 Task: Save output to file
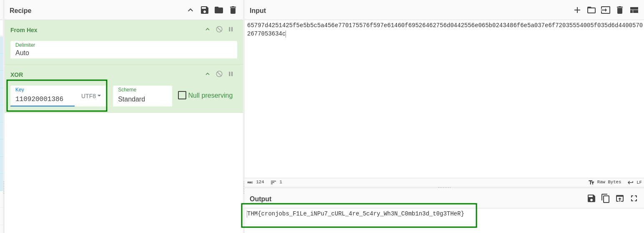click(x=591, y=198)
